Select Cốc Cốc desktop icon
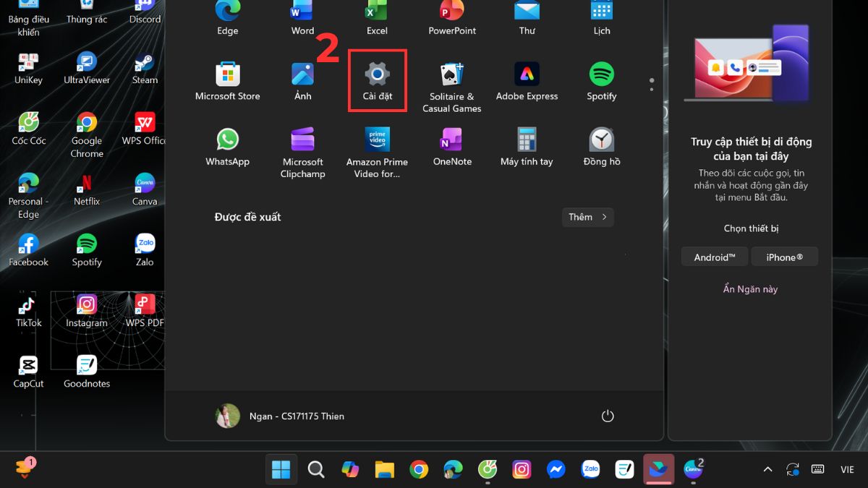The height and width of the screenshot is (488, 868). (28, 129)
